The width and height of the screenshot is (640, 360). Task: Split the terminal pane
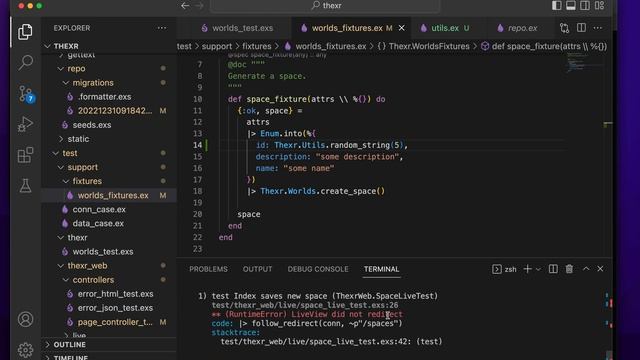[x=553, y=269]
